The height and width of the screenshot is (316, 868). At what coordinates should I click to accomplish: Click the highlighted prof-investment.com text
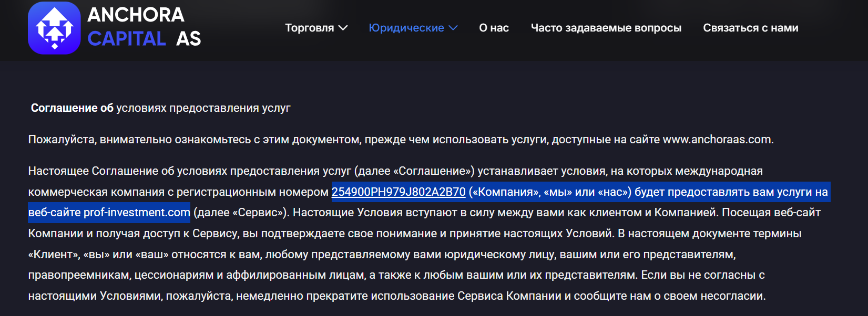click(x=137, y=213)
